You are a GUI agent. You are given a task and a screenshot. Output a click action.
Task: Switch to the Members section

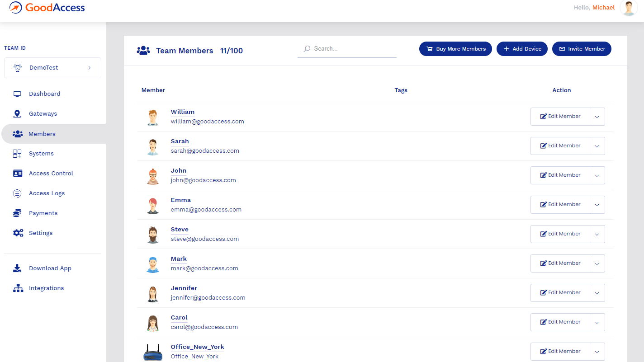42,134
